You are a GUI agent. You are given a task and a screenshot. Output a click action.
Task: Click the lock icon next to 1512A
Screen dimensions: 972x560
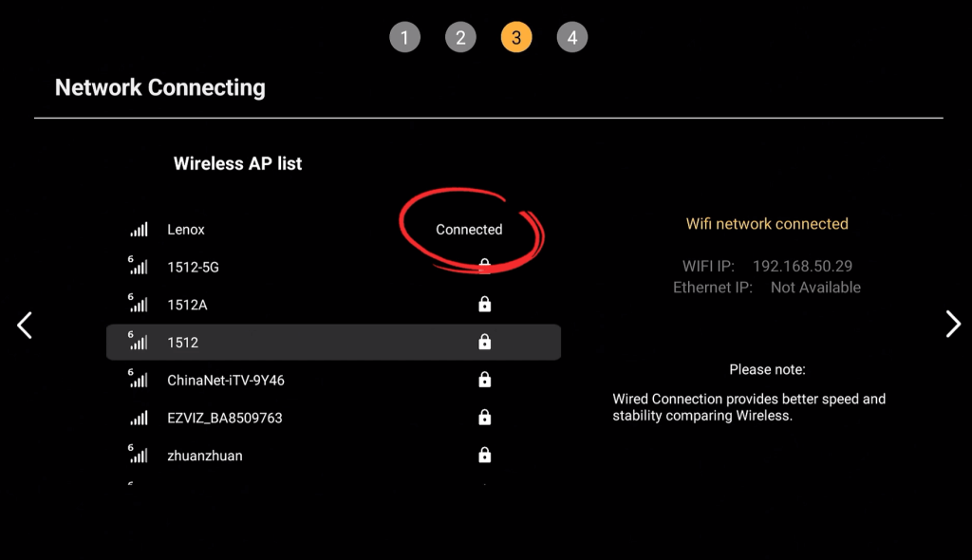(x=484, y=304)
